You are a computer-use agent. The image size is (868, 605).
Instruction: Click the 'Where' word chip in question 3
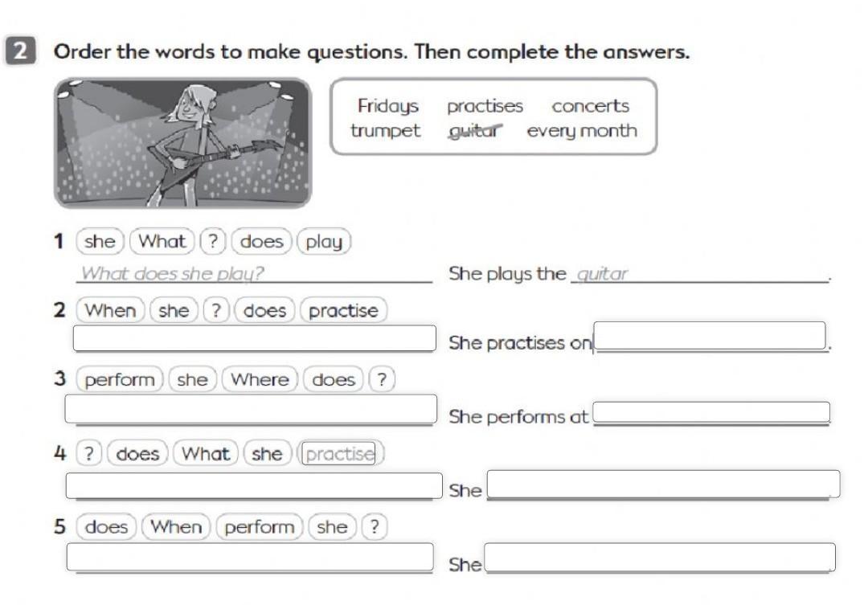[260, 380]
